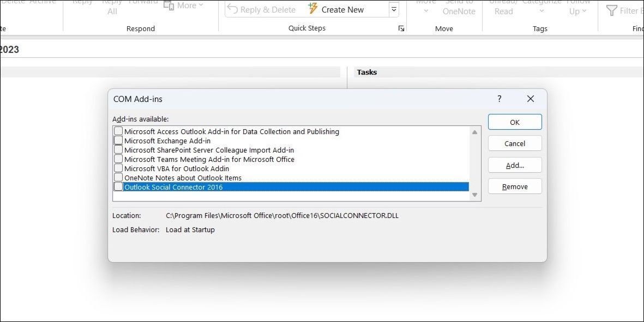This screenshot has height=322, width=644.
Task: Check the Microsoft Teams Meeting Add-in checkbox
Action: click(x=118, y=159)
